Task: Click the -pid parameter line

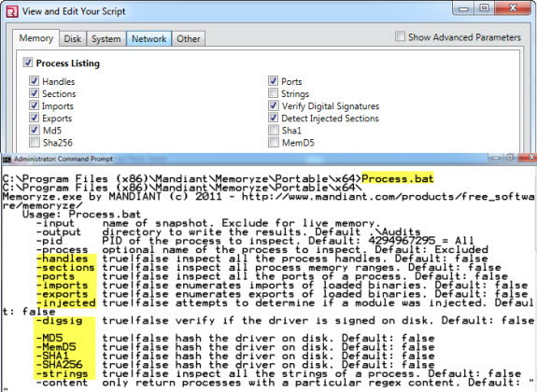Action: pyautogui.click(x=255, y=241)
